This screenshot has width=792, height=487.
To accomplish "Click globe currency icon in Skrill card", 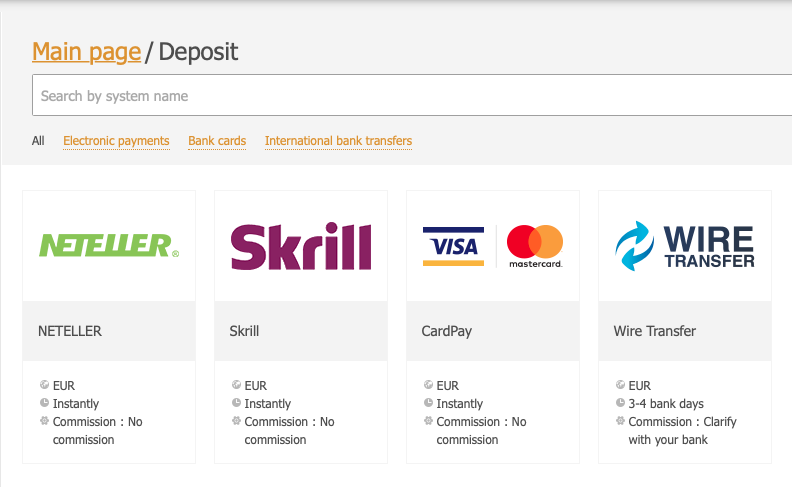I will 236,384.
